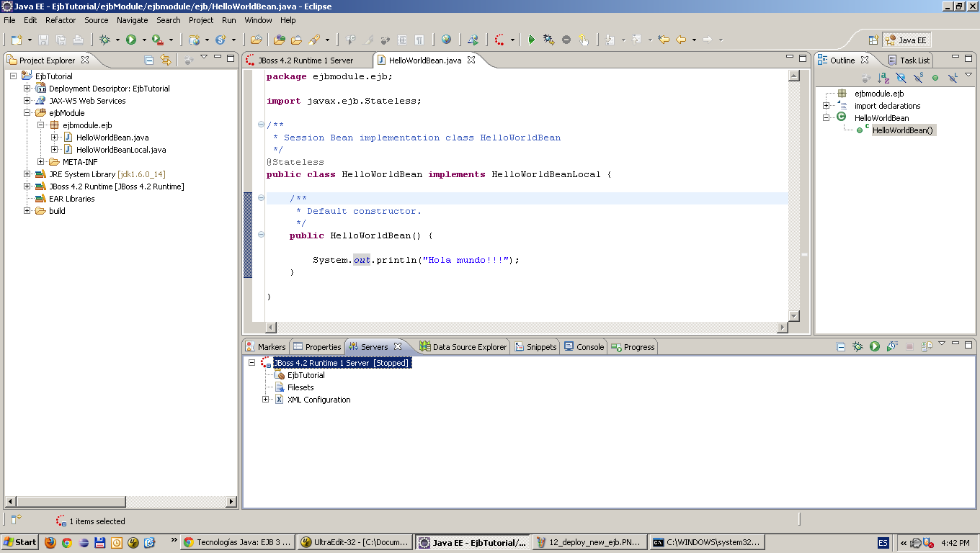Run HelloWorldBean using the Run toolbar icon

coord(130,40)
